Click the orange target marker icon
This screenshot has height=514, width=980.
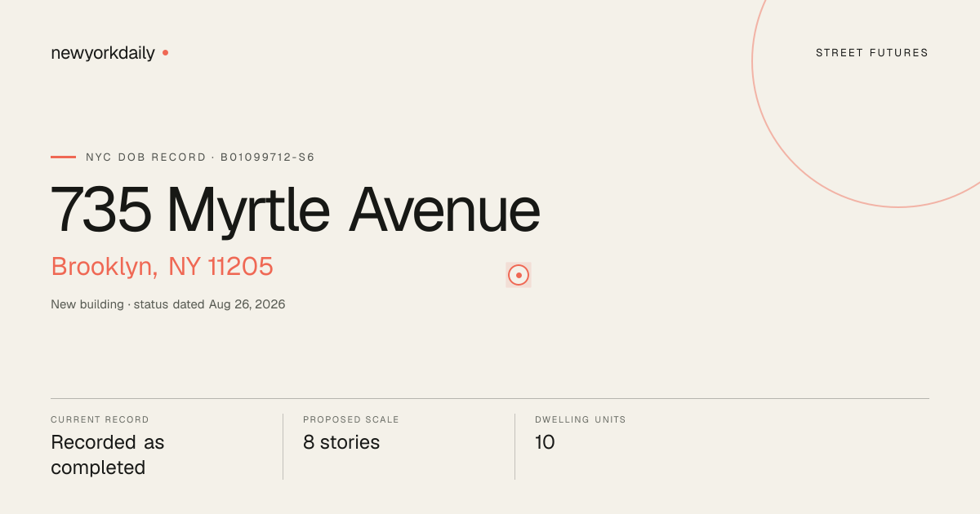[519, 275]
